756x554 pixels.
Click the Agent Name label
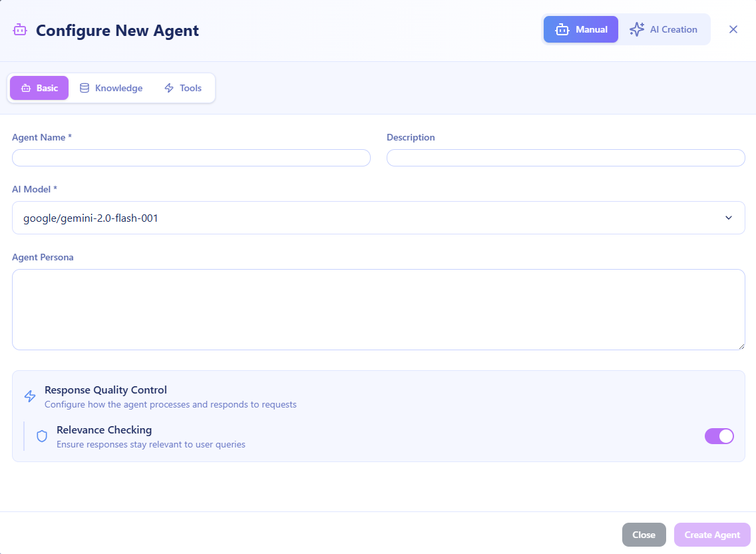(x=42, y=138)
